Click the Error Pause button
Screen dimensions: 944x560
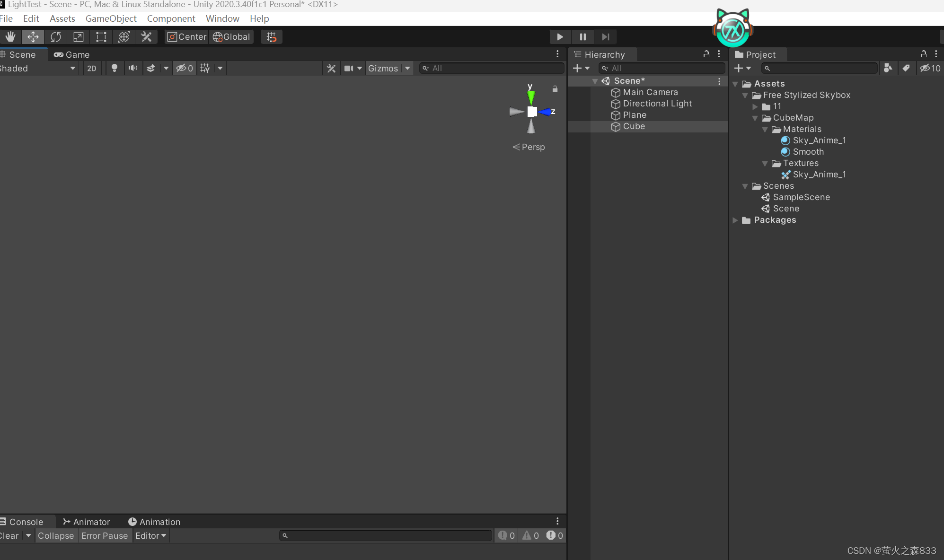[105, 535]
